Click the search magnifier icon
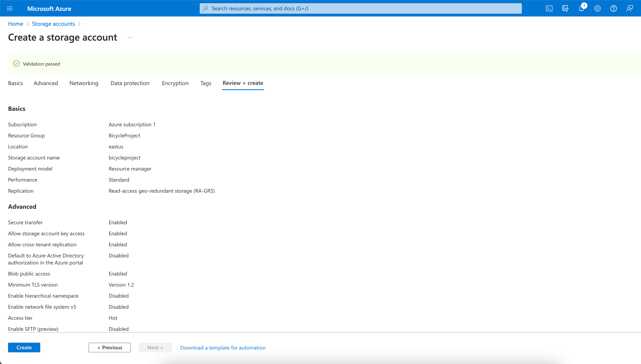Image resolution: width=641 pixels, height=364 pixels. [205, 8]
